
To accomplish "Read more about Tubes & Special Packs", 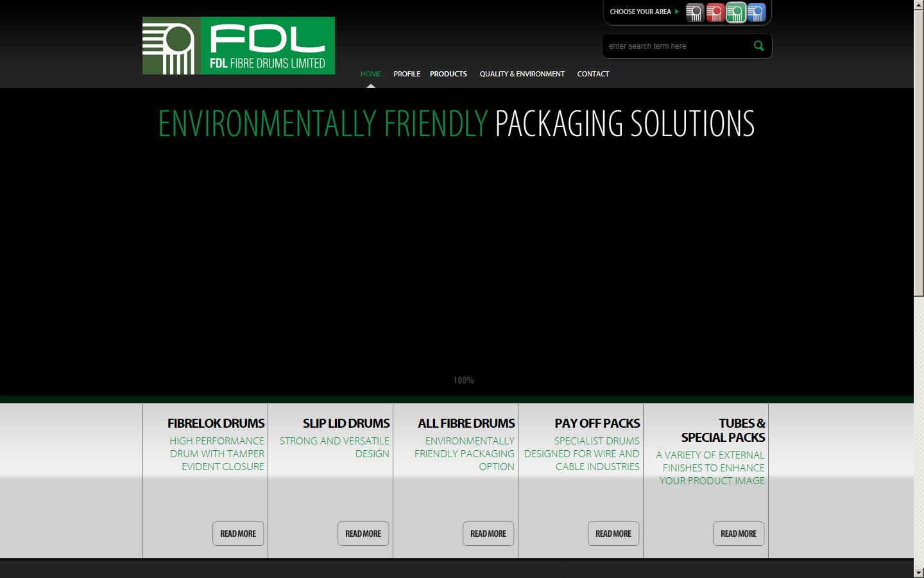I will pyautogui.click(x=738, y=534).
